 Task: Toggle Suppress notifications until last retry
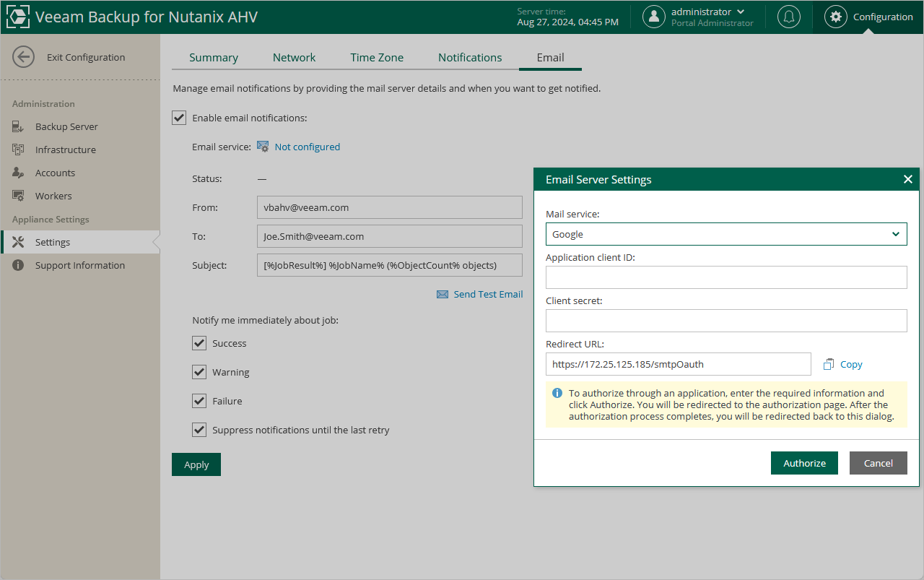click(x=199, y=430)
